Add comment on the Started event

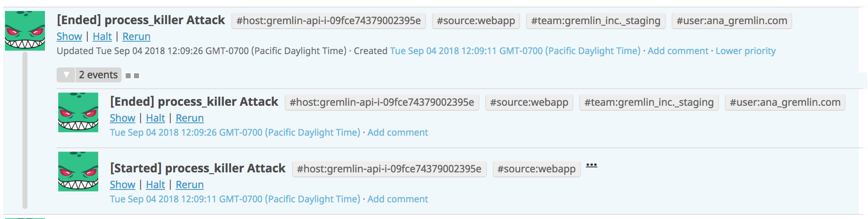coord(397,199)
